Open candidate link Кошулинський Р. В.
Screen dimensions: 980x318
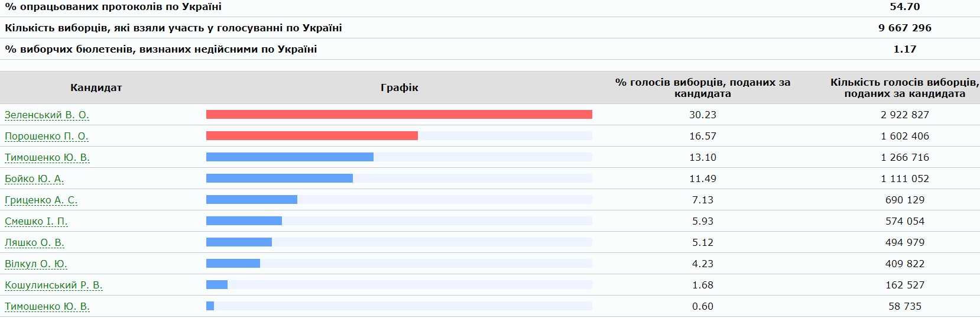pyautogui.click(x=54, y=285)
